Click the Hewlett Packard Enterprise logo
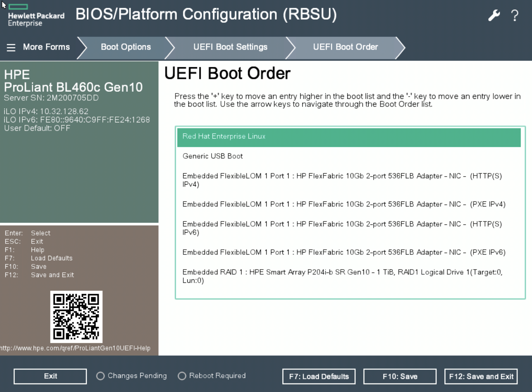 pos(36,16)
